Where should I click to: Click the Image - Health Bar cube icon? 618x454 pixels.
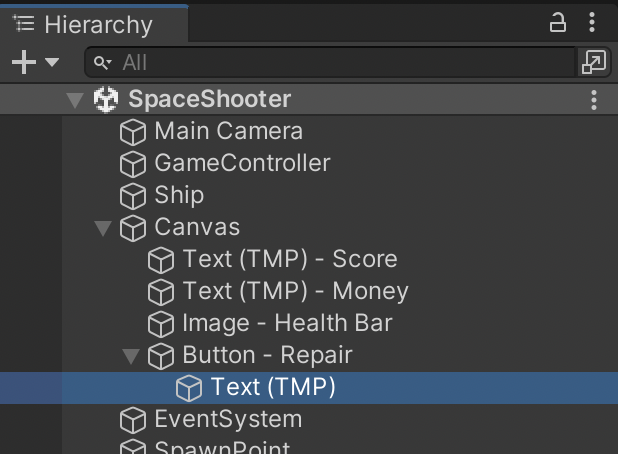click(x=161, y=324)
